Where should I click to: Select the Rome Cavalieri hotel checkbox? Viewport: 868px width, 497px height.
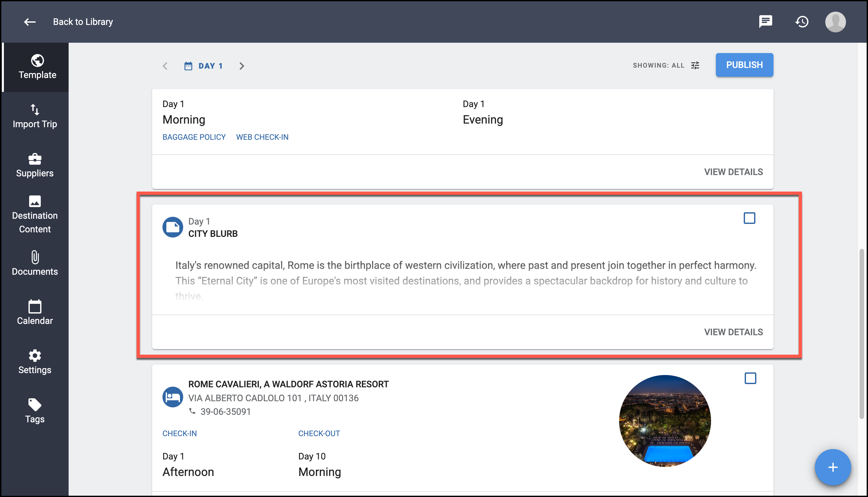click(750, 378)
